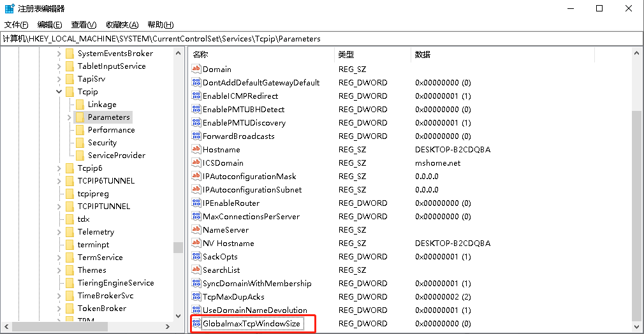Click the DWORD icon beside IPEnableRouter
644x334 pixels.
[x=196, y=203]
